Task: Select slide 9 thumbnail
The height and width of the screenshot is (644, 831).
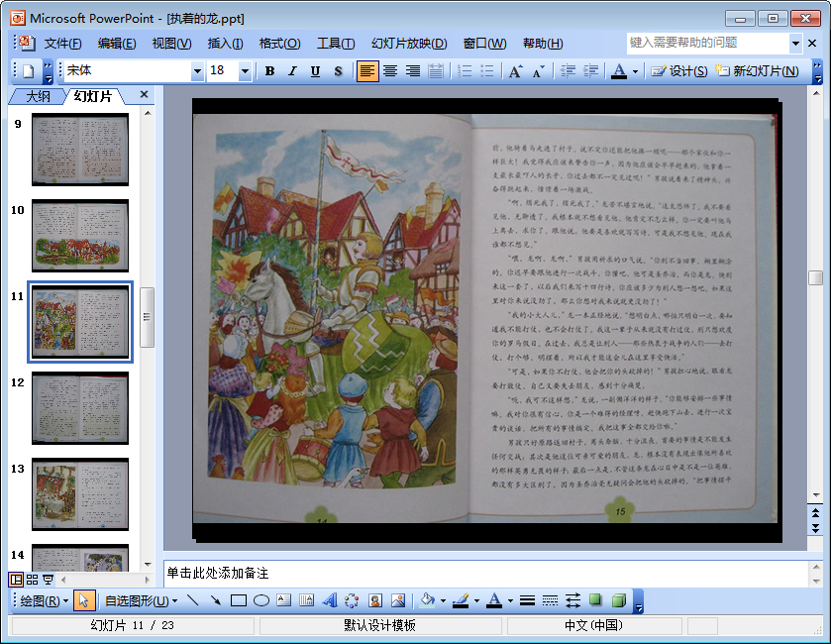Action: pyautogui.click(x=80, y=150)
